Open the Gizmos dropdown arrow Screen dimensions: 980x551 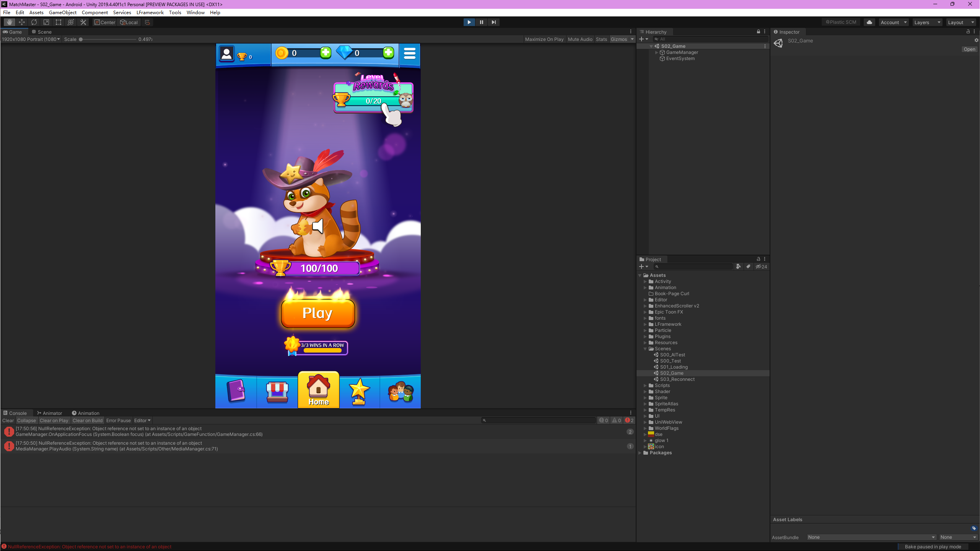click(632, 39)
